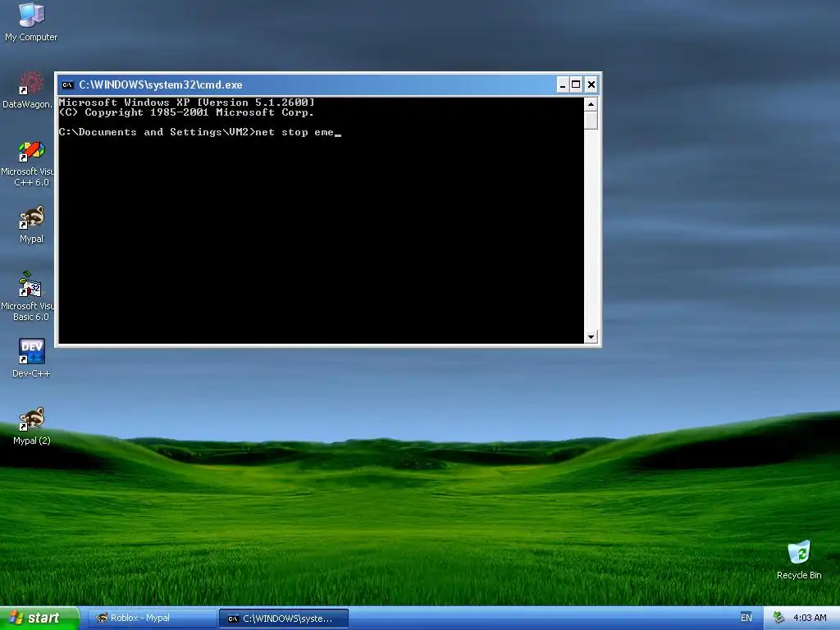Click the 'Microsoft Windows XP [Version 5.1.2600]' line

point(186,103)
